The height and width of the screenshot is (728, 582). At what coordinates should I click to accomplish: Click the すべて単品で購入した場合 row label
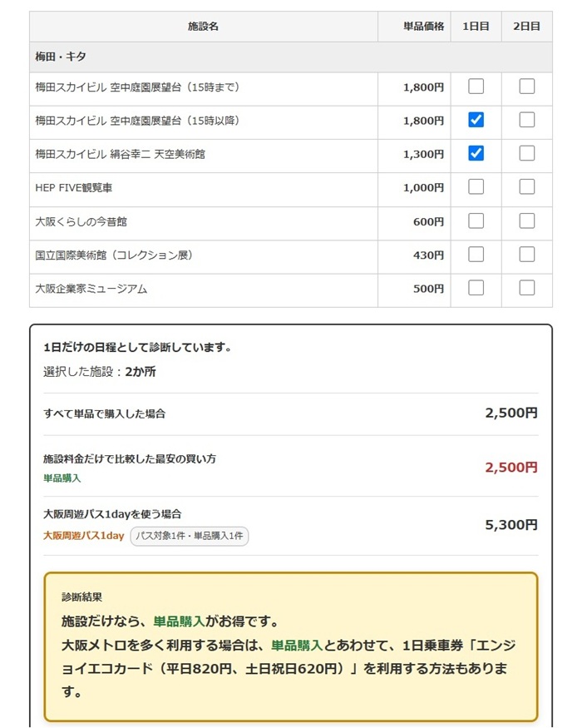point(105,414)
